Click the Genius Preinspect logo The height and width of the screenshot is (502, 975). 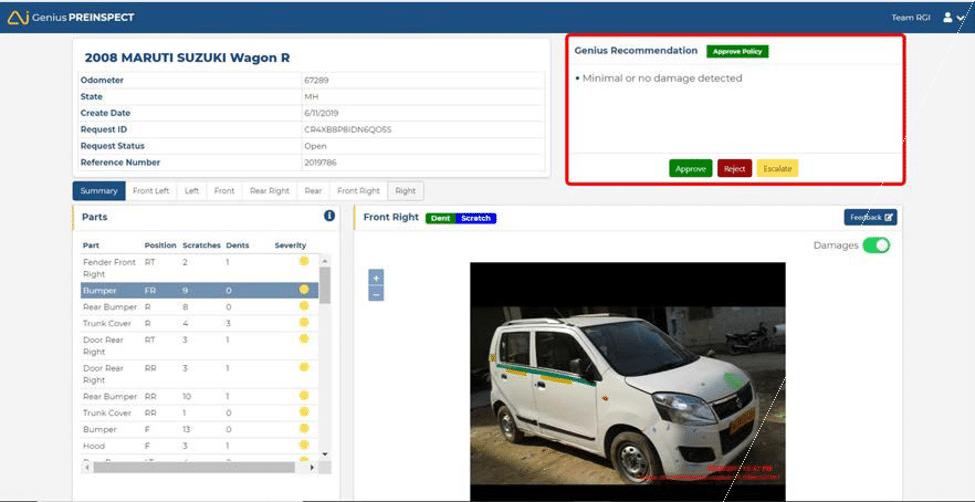click(71, 17)
